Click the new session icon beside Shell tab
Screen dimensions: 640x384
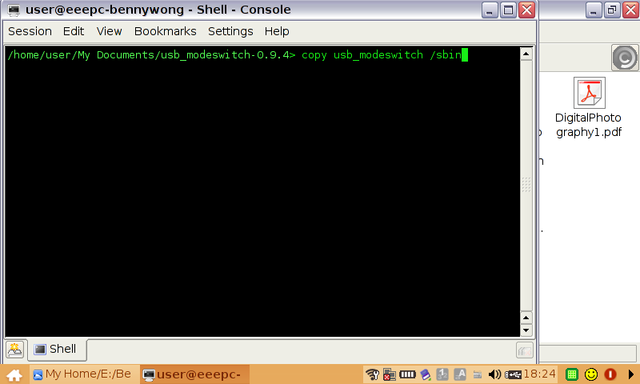[x=15, y=350]
